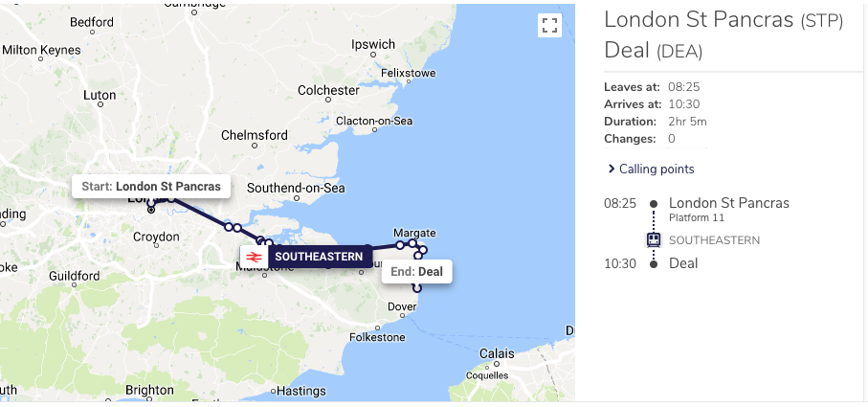868x407 pixels.
Task: Click the Start: London St Pancras tooltip
Action: click(x=151, y=187)
